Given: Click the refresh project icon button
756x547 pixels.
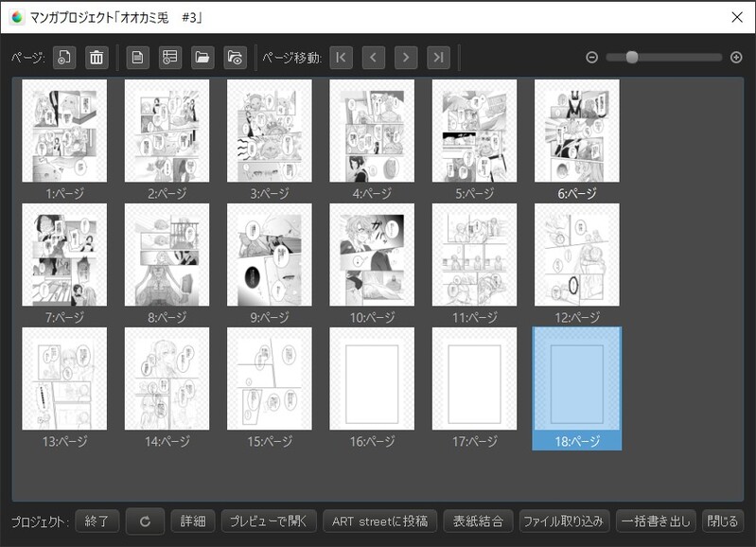Looking at the screenshot, I should 145,521.
